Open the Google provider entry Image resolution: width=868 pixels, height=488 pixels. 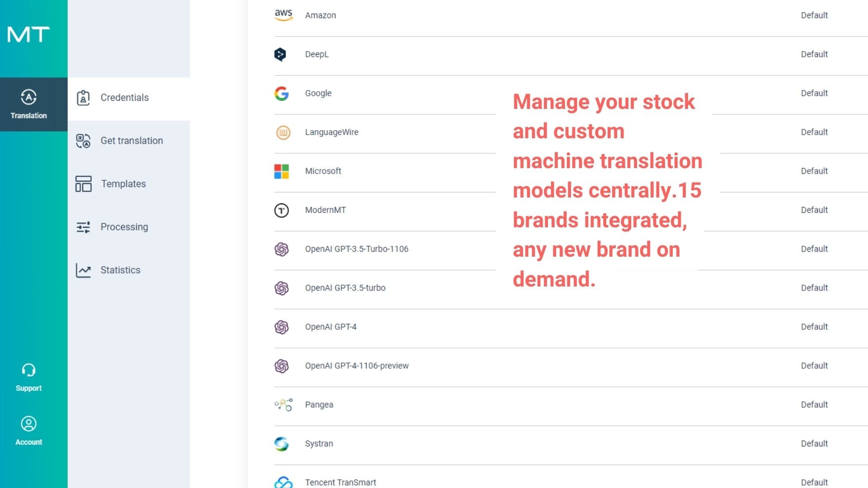pyautogui.click(x=318, y=93)
